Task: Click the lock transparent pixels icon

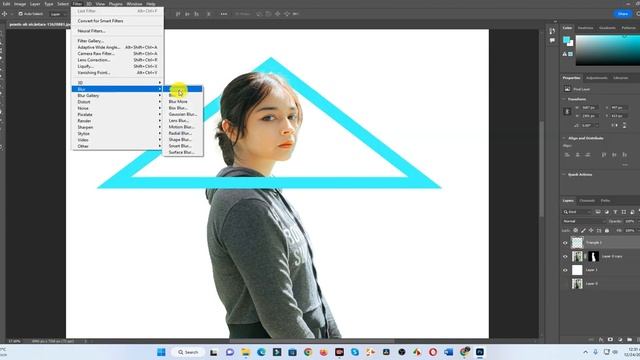Action: pyautogui.click(x=576, y=231)
